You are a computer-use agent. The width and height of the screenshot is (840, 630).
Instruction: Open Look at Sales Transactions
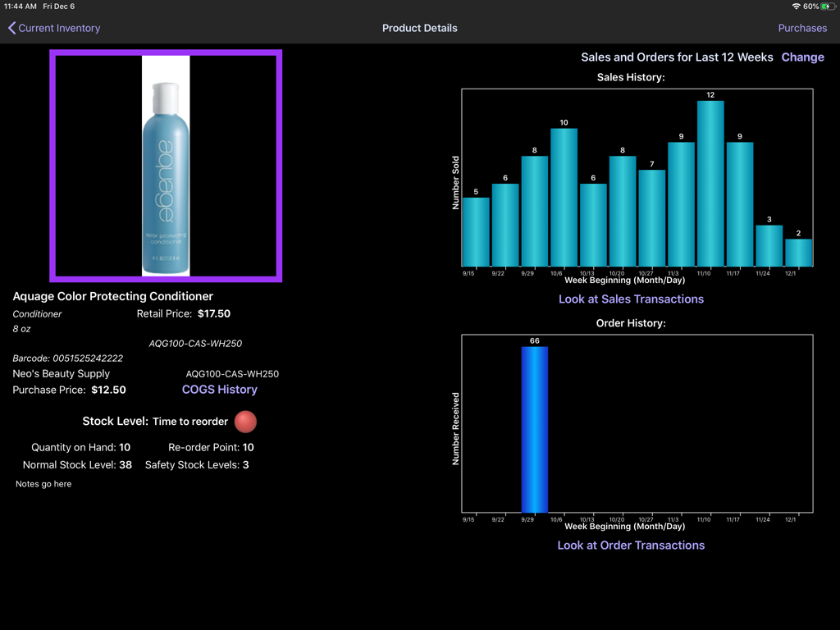[631, 299]
